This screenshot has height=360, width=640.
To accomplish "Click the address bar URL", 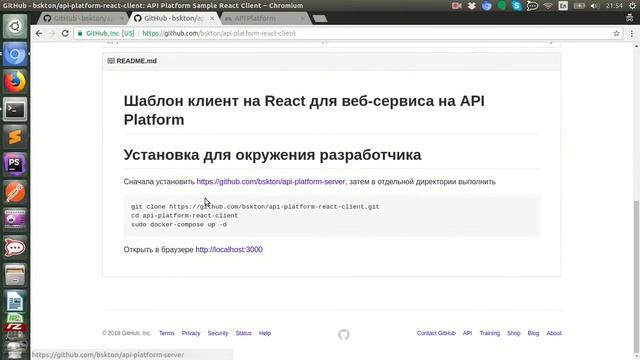I will pyautogui.click(x=219, y=33).
